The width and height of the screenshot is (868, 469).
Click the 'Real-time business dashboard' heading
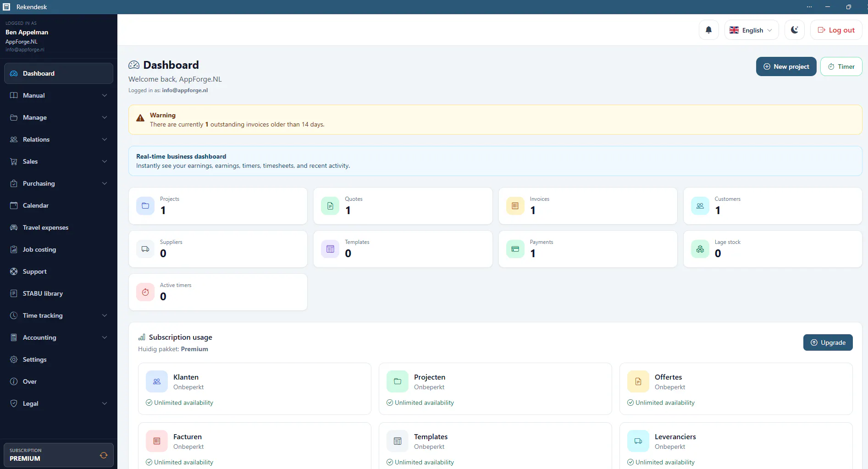click(181, 156)
